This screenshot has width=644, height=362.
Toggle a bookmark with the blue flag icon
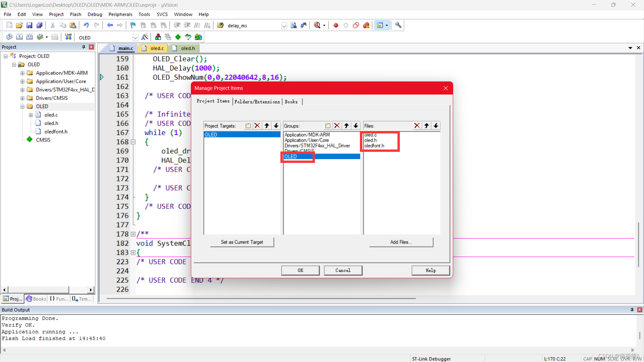point(132,25)
